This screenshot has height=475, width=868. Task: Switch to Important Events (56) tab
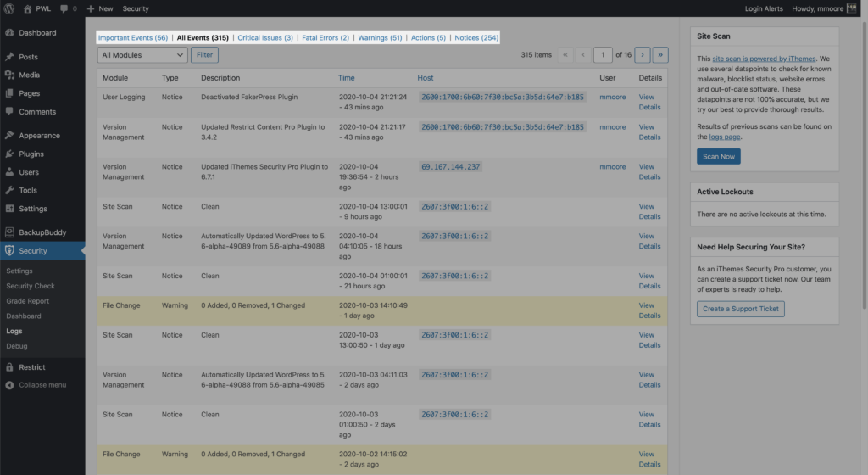click(x=133, y=37)
